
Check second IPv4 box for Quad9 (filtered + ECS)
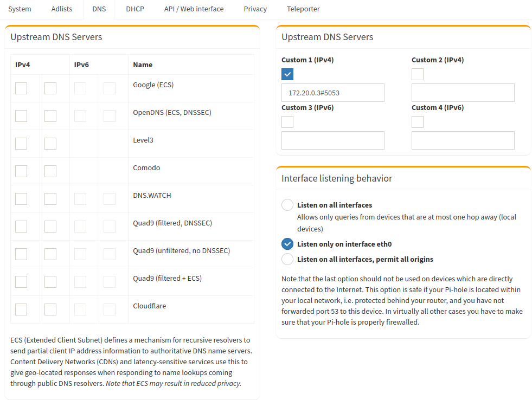point(50,282)
